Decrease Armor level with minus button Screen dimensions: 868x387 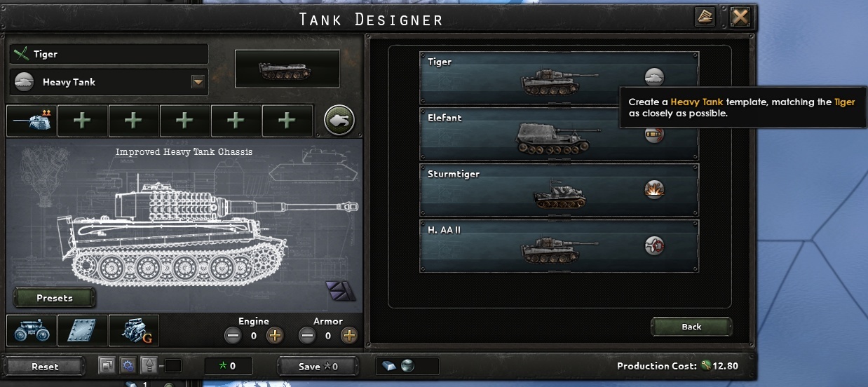coord(308,336)
